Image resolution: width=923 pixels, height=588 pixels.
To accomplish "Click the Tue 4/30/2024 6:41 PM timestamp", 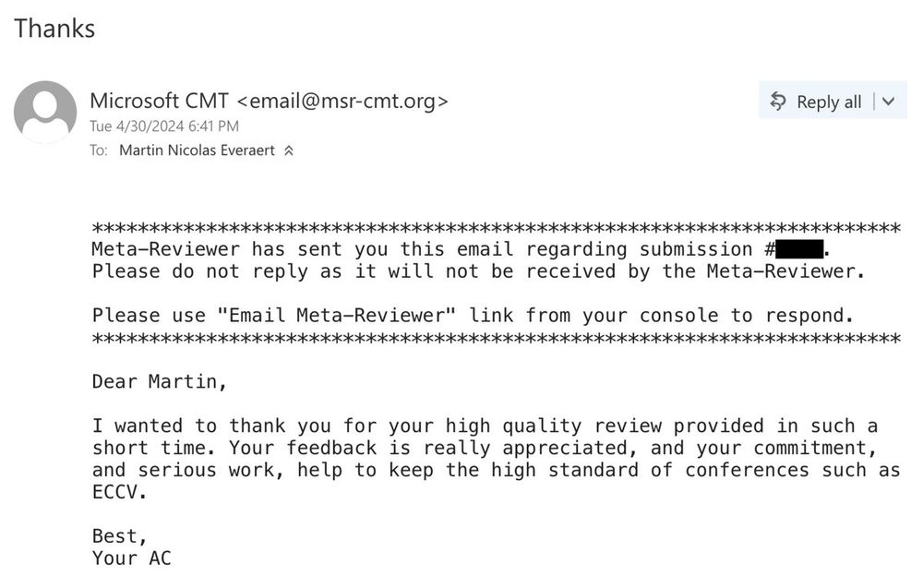I will pyautogui.click(x=164, y=126).
